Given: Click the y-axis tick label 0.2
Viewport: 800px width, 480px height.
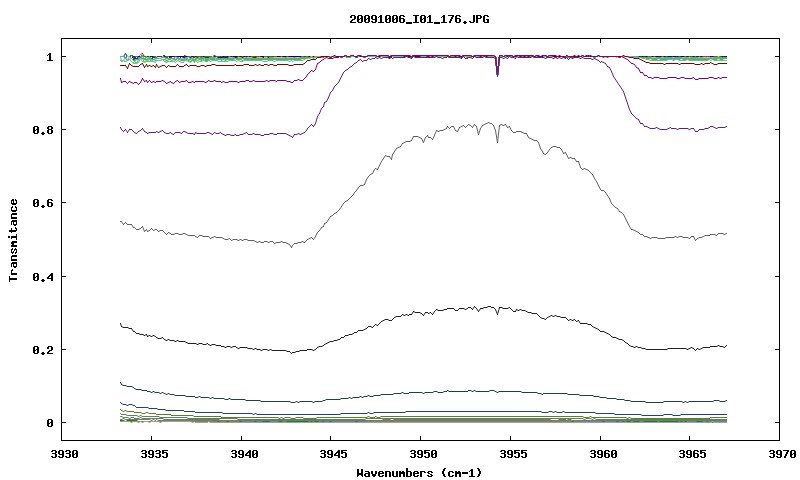Looking at the screenshot, I should (43, 350).
